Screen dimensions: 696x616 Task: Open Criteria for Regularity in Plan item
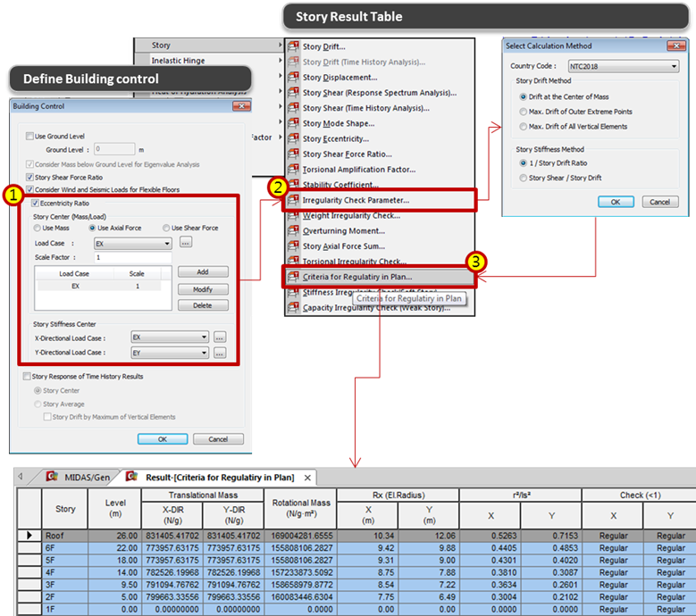pyautogui.click(x=380, y=277)
